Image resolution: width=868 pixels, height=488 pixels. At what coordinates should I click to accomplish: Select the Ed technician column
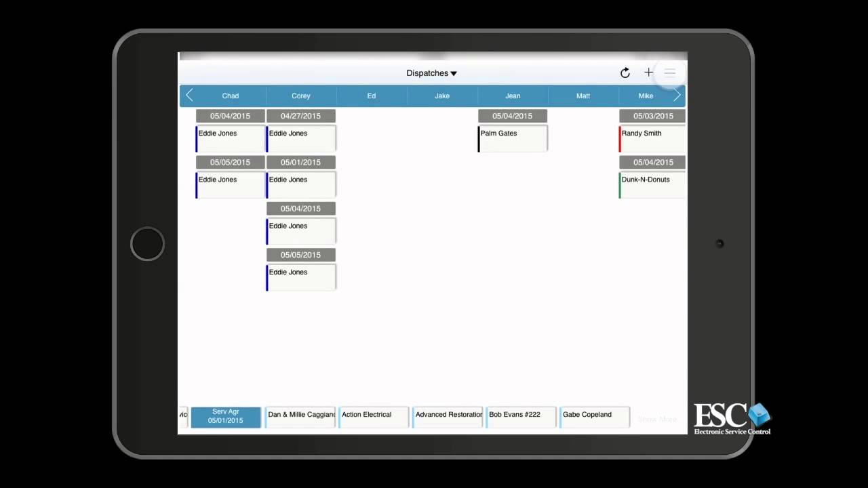point(372,96)
